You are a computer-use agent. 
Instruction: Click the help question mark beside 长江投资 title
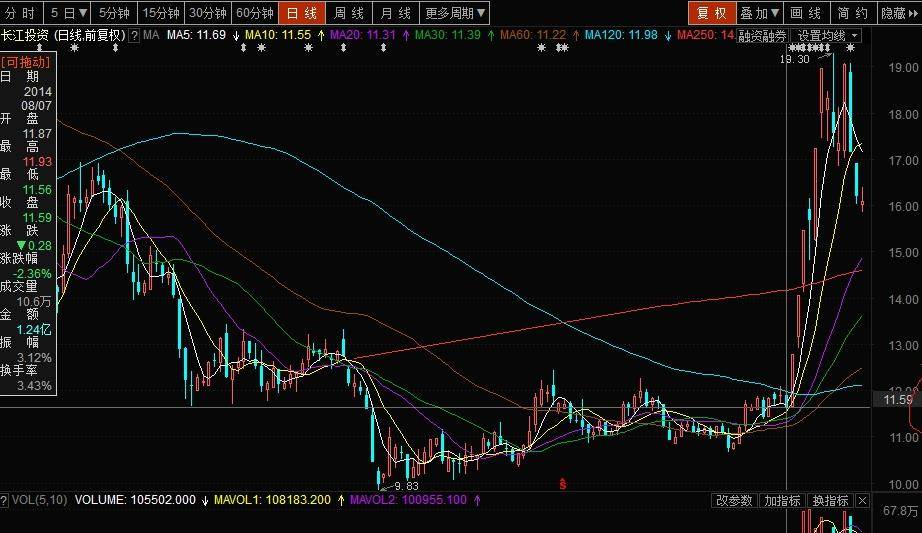[134, 35]
